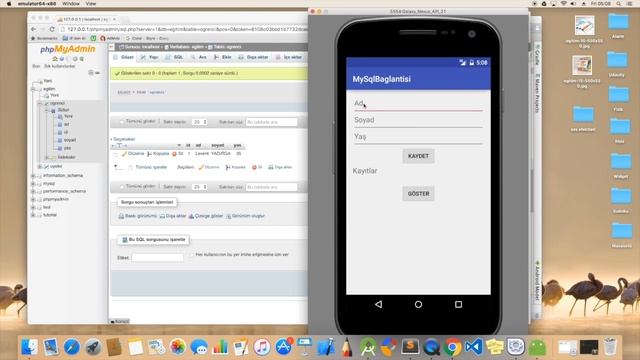
Task: Open Trash in the Dock
Action: pyautogui.click(x=610, y=347)
